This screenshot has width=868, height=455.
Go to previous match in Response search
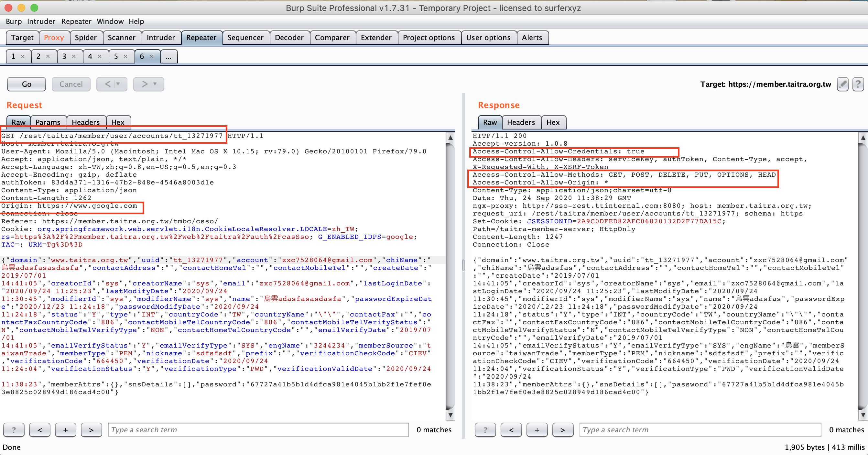pos(511,430)
